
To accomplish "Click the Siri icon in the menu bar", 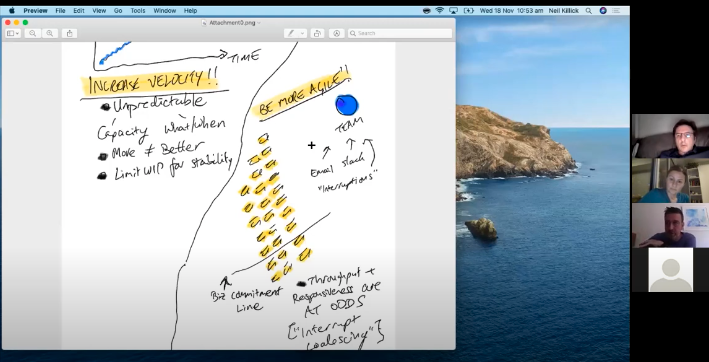I will click(x=603, y=10).
